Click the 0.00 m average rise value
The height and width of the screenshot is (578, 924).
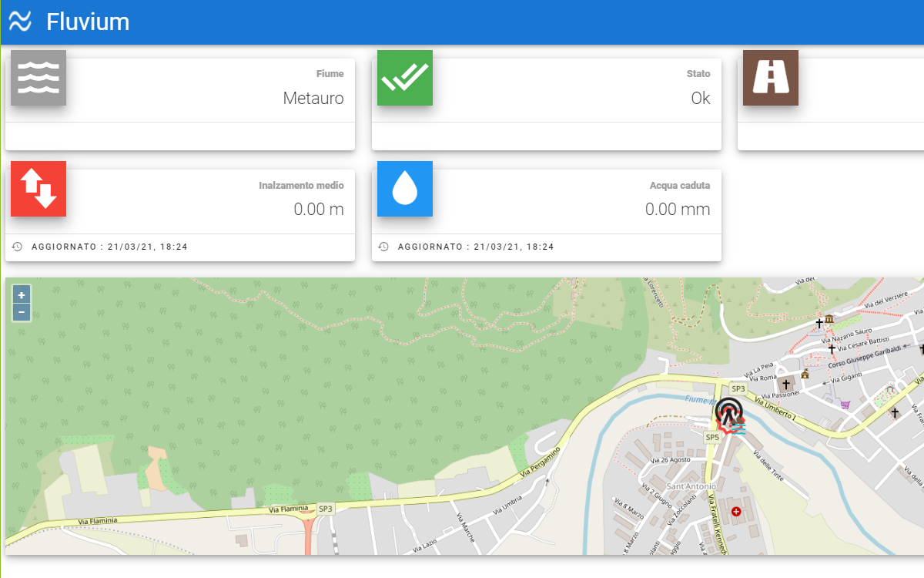click(319, 210)
